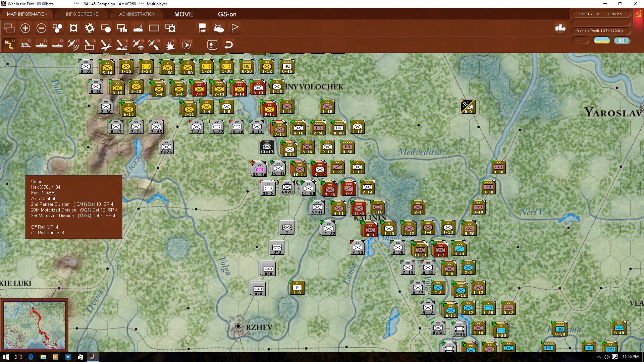
Task: Select the red 11-0 unit near Kalinin
Action: point(359,208)
